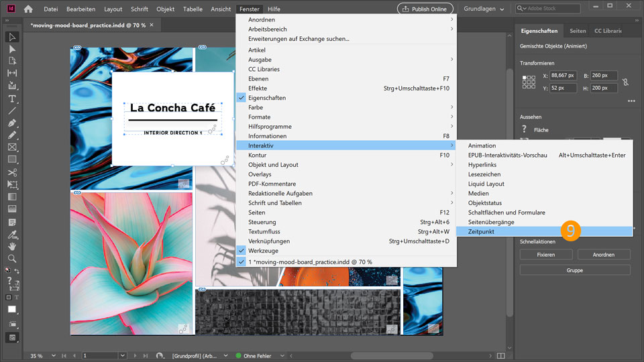Open the Ohne Fehler preflight dropdown
Screen dimensions: 644x362
click(x=282, y=356)
